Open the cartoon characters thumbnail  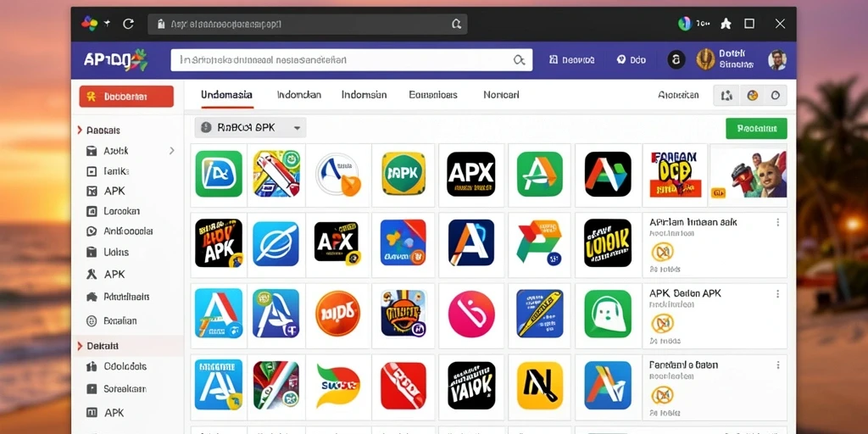748,175
